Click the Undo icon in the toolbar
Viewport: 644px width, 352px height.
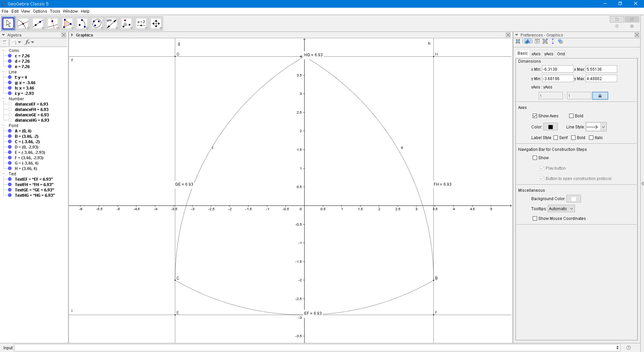[x=617, y=19]
